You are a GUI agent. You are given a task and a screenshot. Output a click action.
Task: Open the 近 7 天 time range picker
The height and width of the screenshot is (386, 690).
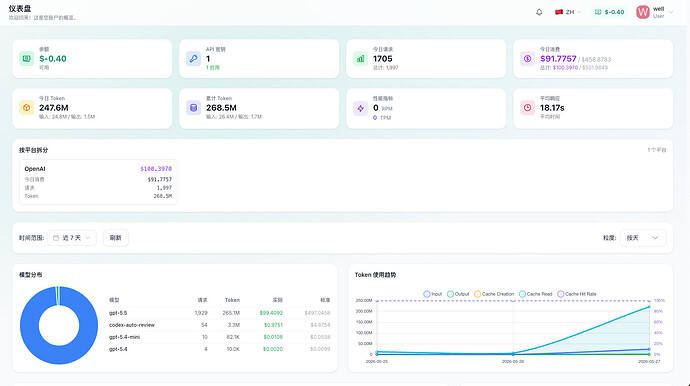tap(72, 238)
